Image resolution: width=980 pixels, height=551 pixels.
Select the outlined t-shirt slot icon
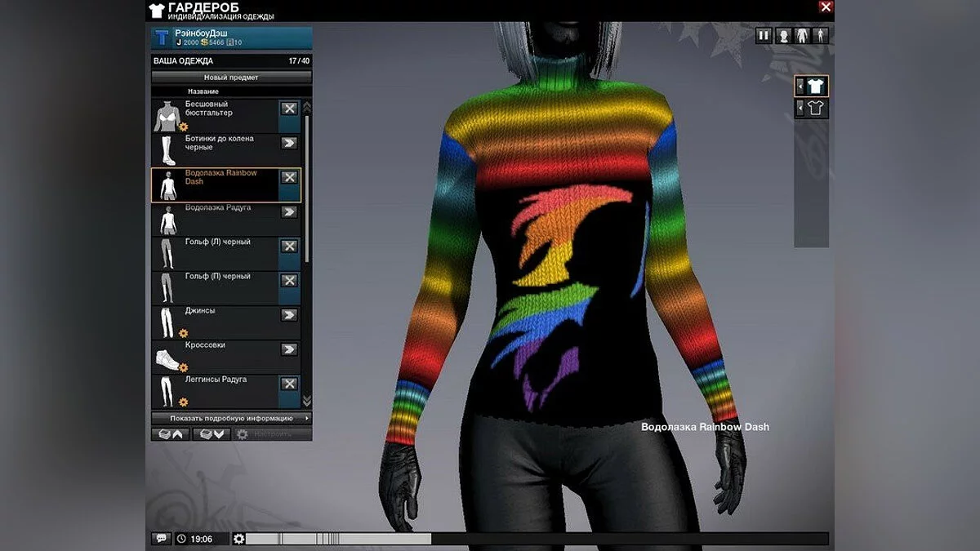pyautogui.click(x=816, y=108)
